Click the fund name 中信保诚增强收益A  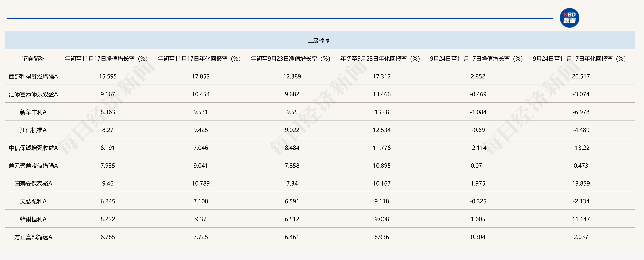33,148
